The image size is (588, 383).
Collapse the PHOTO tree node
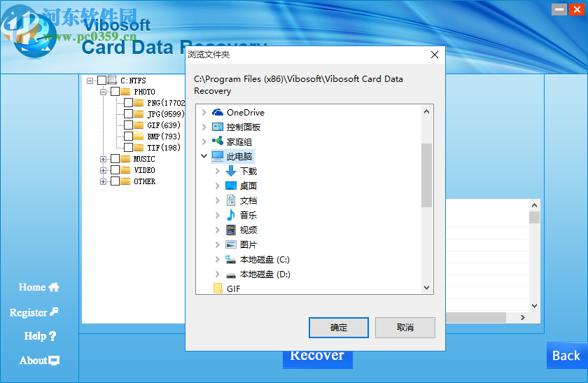point(103,92)
